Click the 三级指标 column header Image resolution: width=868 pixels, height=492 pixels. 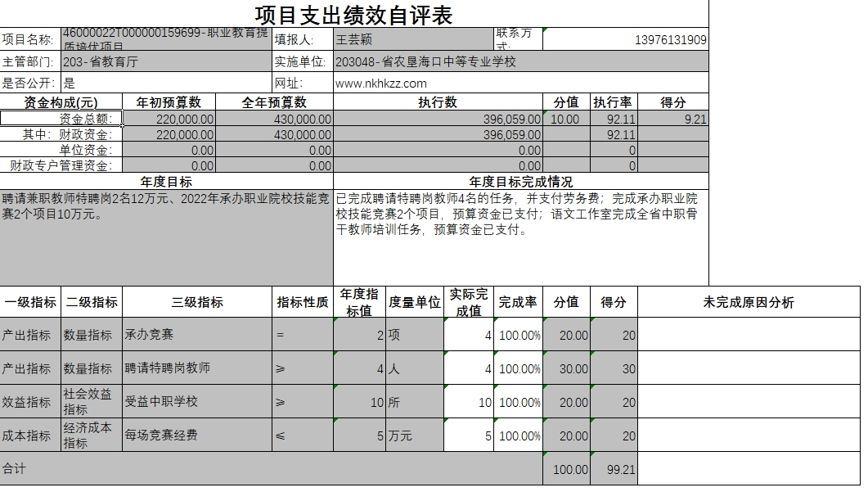point(197,302)
